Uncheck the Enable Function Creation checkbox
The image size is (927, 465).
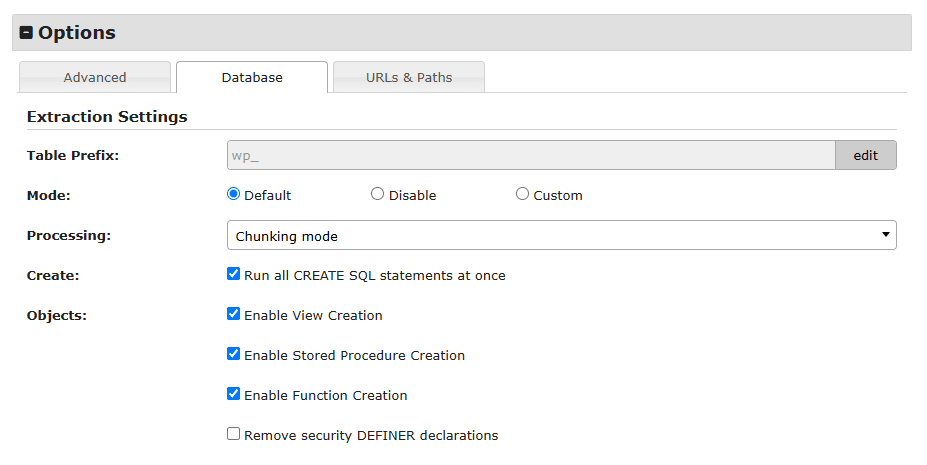coord(234,394)
